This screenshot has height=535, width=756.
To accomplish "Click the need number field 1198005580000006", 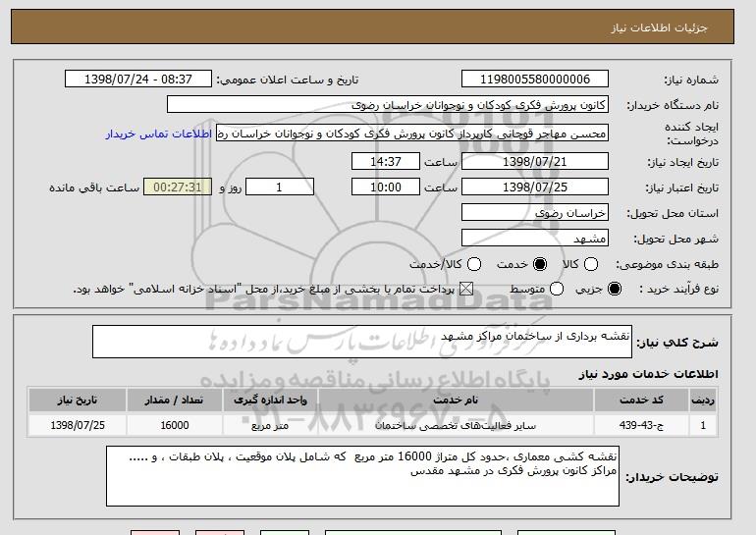I will point(535,80).
